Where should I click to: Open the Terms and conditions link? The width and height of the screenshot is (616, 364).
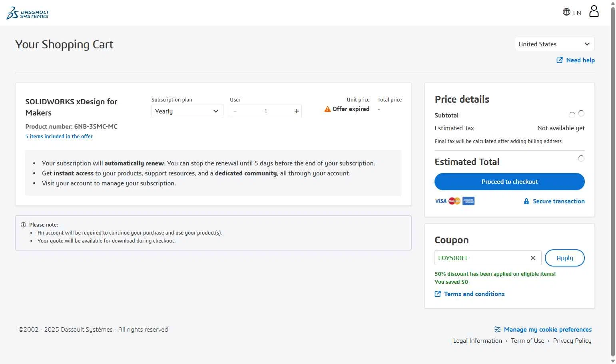tap(474, 294)
